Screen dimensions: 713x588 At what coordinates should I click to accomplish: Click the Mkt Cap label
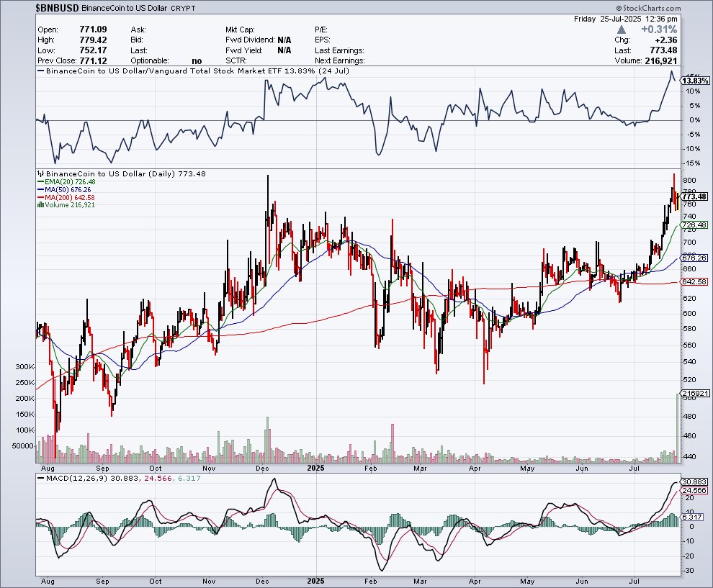240,30
